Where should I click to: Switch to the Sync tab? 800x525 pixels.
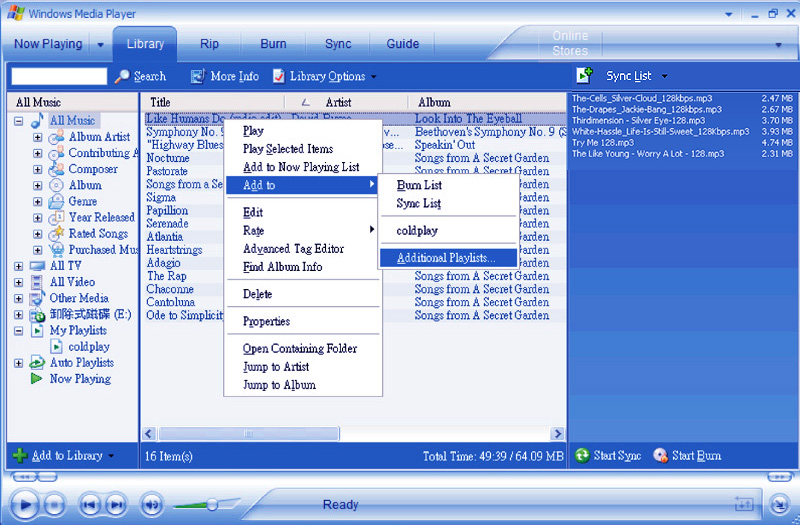point(338,44)
